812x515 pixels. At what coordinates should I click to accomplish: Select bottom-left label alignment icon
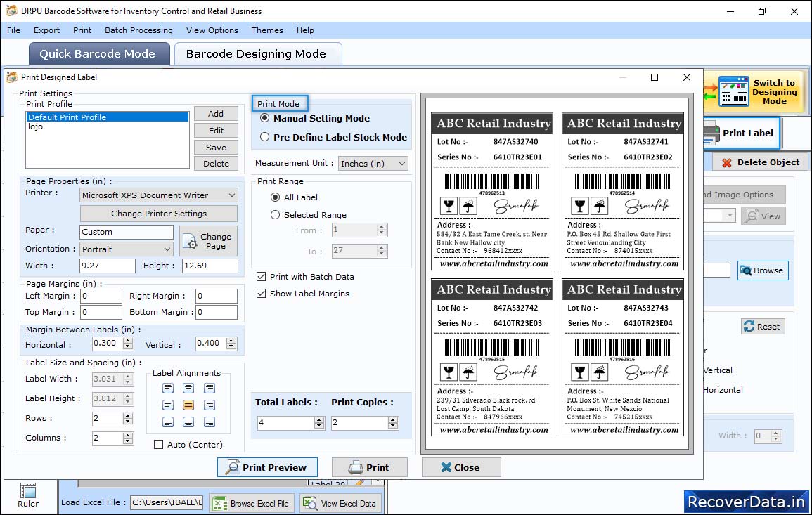pyautogui.click(x=168, y=423)
